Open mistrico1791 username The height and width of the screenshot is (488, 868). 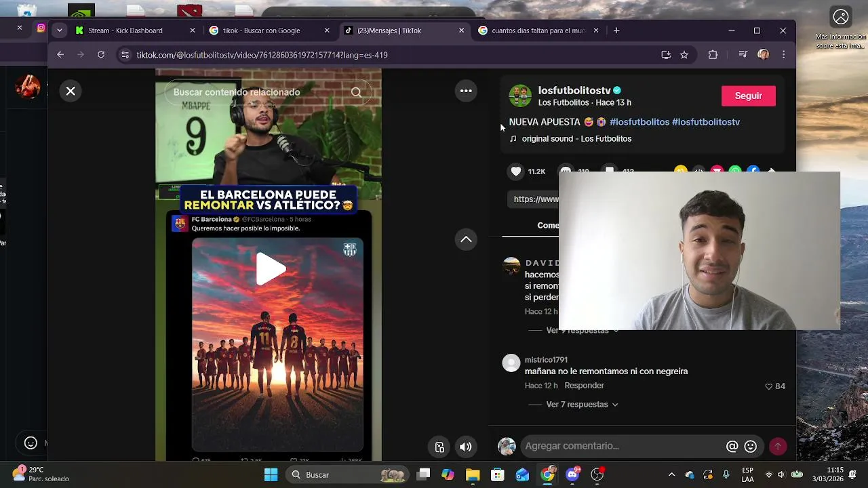click(546, 360)
